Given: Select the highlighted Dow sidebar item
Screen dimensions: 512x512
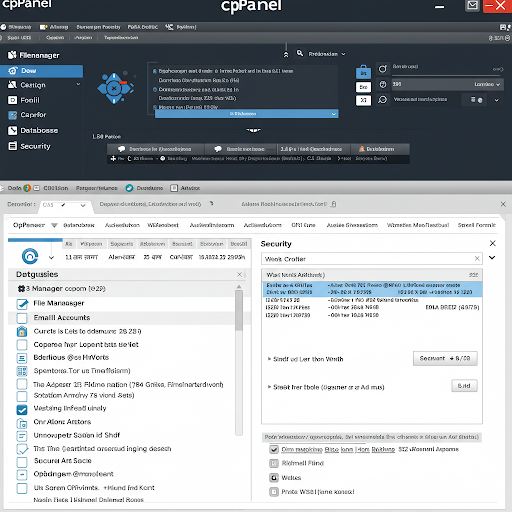Looking at the screenshot, I should tap(41, 71).
